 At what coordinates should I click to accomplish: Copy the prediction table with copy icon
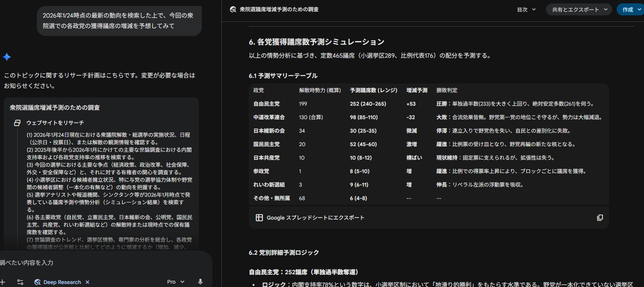tap(600, 218)
